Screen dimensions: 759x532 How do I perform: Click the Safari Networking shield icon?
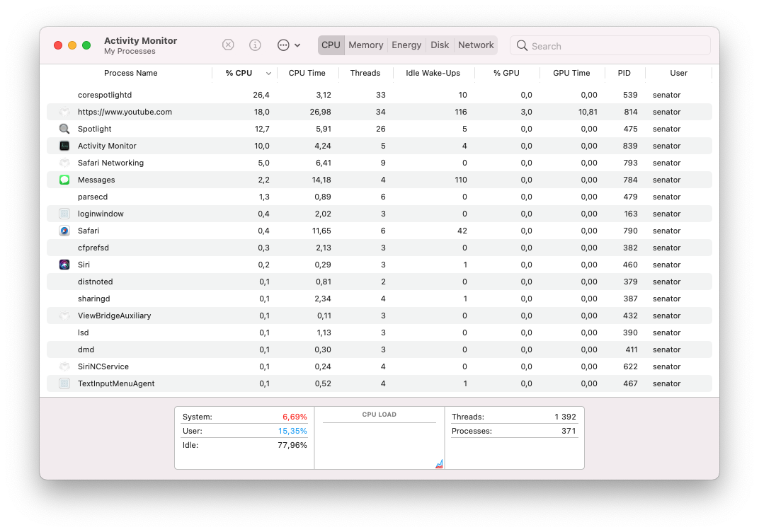coord(64,163)
